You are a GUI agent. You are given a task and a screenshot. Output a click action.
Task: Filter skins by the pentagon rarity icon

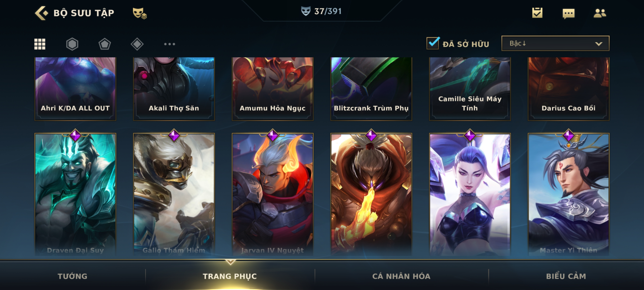click(104, 44)
